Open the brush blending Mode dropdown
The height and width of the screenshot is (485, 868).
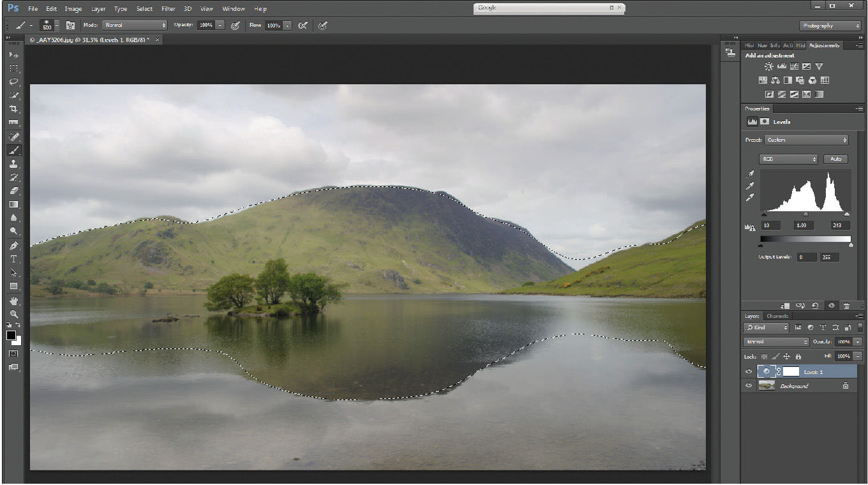click(x=135, y=26)
